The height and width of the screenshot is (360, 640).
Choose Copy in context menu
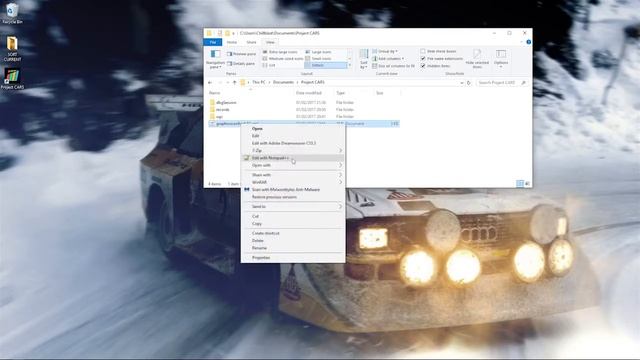[293, 224]
